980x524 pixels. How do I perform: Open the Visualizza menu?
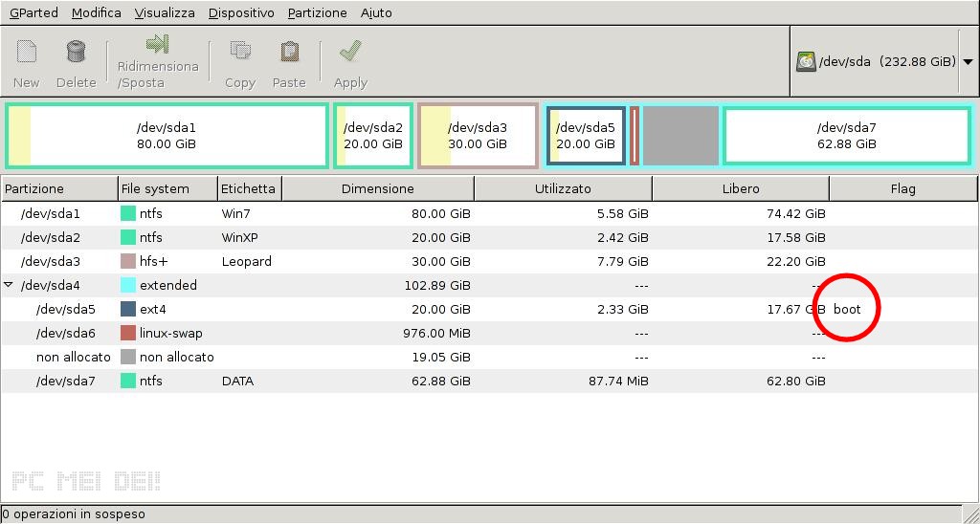(165, 12)
